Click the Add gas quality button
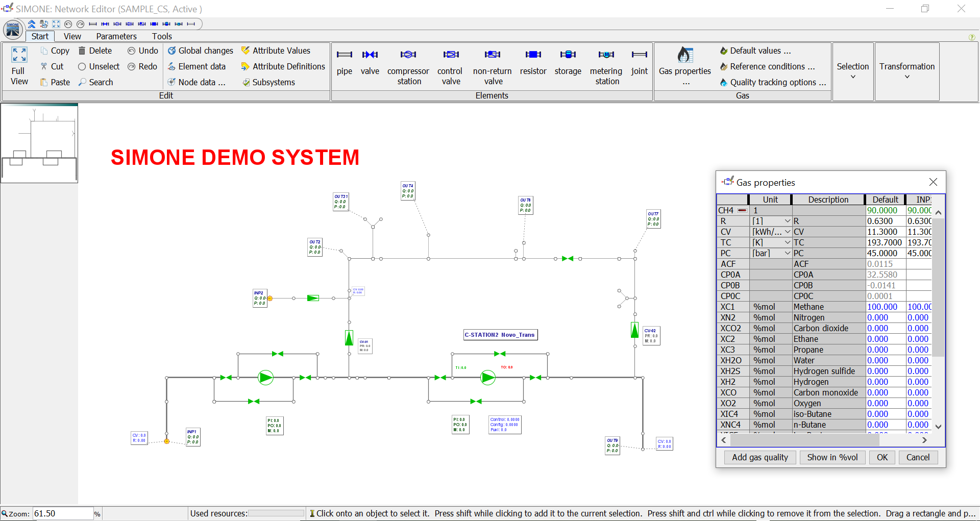This screenshot has width=980, height=521. point(760,457)
